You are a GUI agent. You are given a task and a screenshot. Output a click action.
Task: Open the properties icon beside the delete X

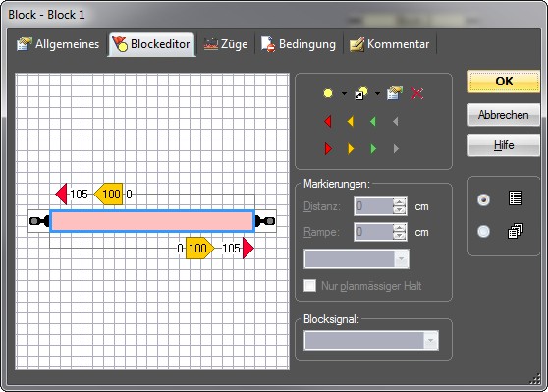coord(395,93)
